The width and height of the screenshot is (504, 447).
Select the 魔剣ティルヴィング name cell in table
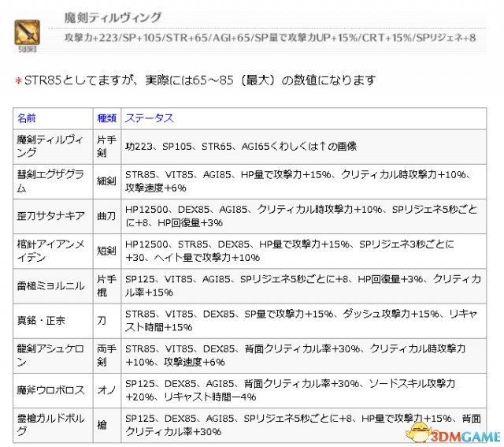(x=53, y=147)
